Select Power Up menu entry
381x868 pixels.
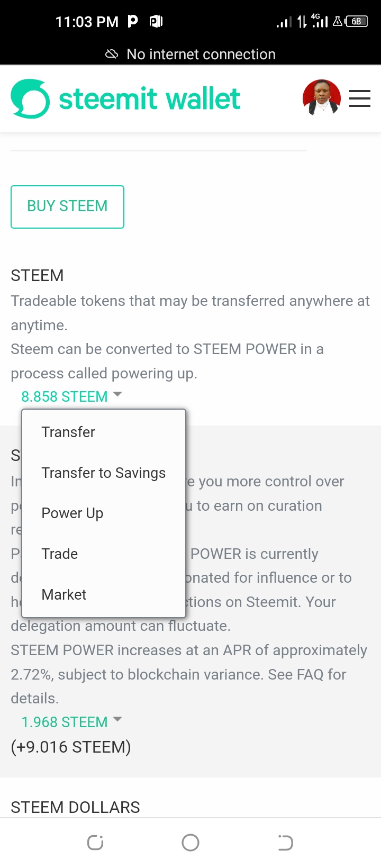click(x=72, y=513)
